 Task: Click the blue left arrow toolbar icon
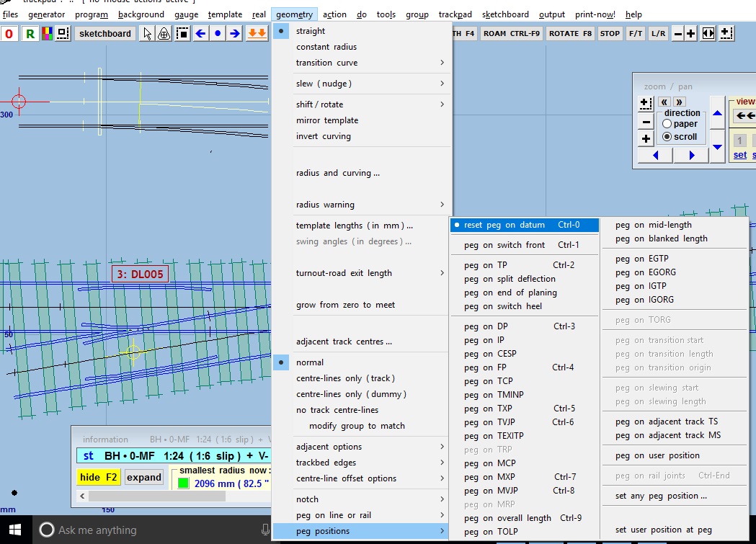[200, 33]
